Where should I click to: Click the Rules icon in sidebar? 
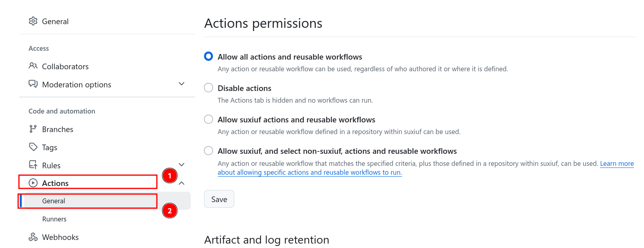tap(33, 165)
